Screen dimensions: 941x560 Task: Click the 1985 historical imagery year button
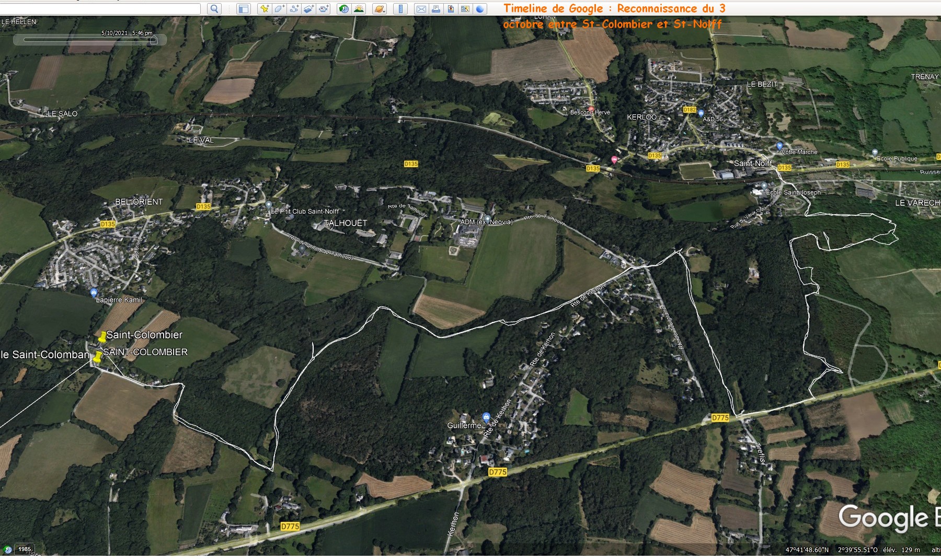tap(25, 549)
